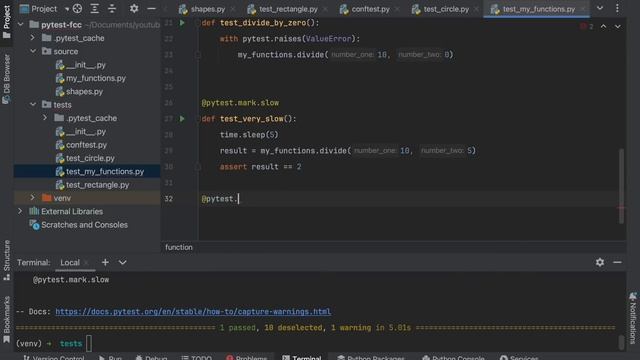
Task: Open DB Browser sidebar panel
Action: tap(7, 79)
